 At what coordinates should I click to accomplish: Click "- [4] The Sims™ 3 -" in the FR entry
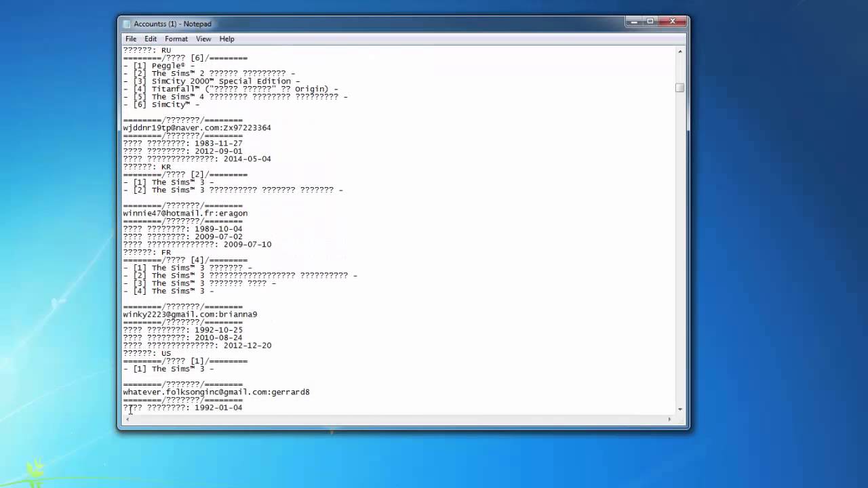pos(168,291)
